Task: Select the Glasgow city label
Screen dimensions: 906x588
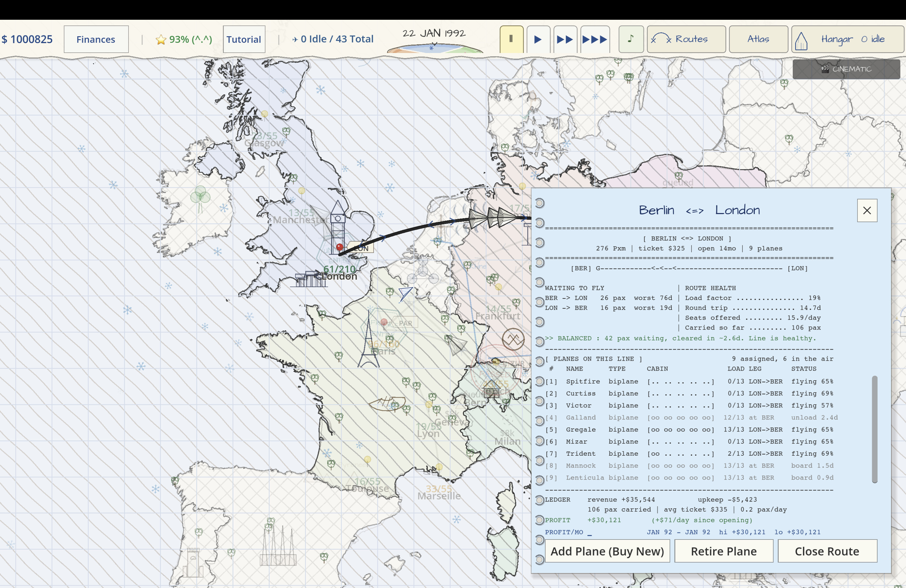Action: pyautogui.click(x=264, y=143)
